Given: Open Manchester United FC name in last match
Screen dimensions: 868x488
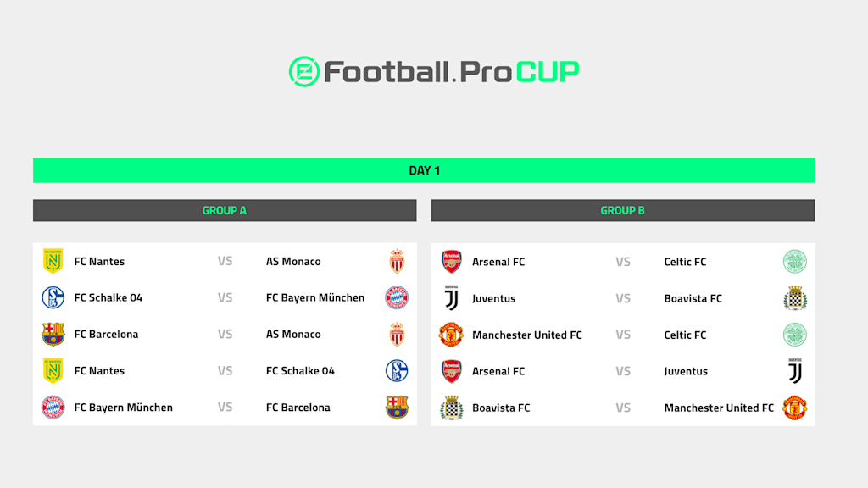Looking at the screenshot, I should (x=719, y=408).
